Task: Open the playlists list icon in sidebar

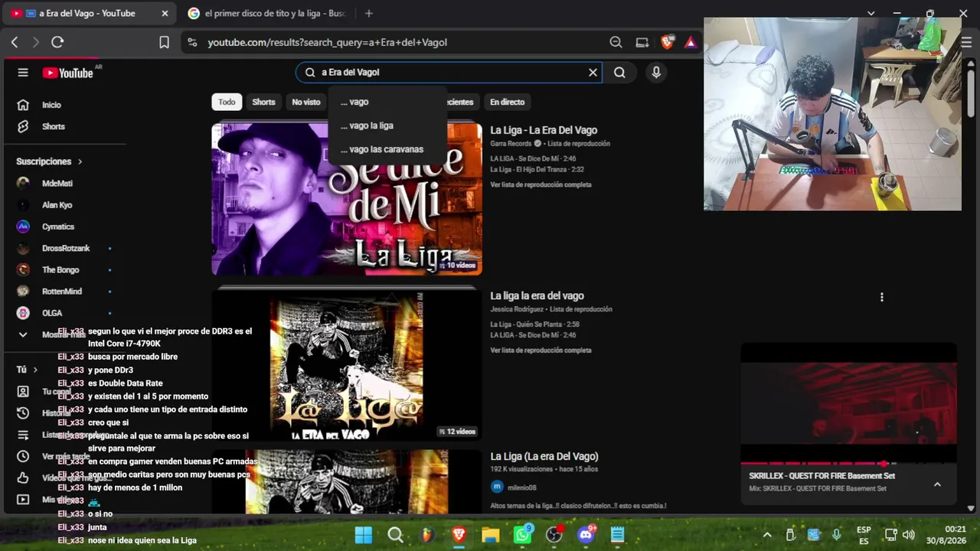Action: [23, 435]
